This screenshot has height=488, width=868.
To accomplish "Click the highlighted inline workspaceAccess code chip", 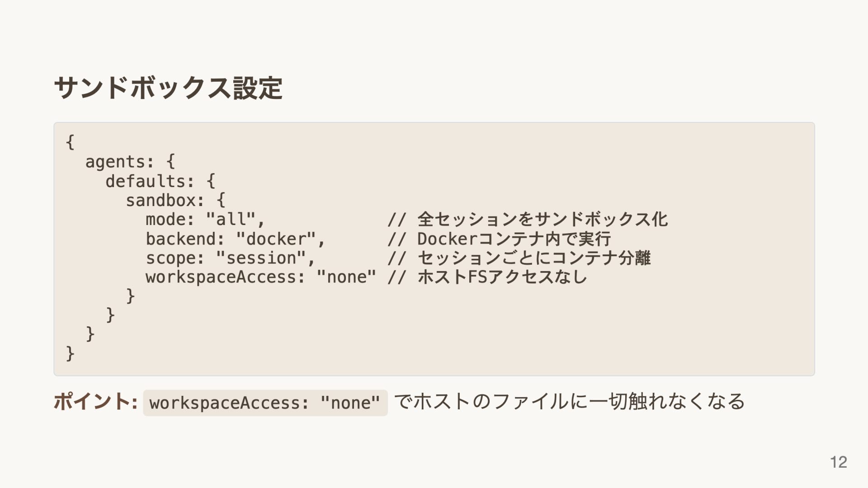I will tap(265, 403).
